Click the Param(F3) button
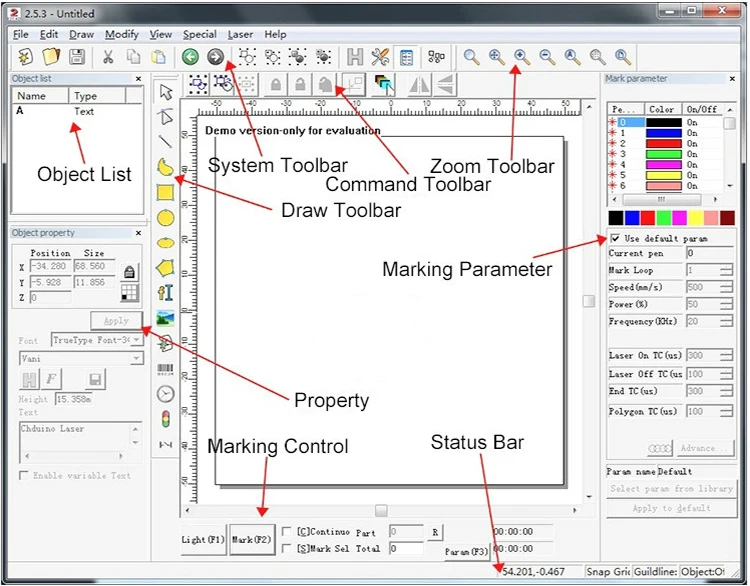This screenshot has height=586, width=750. (x=465, y=552)
